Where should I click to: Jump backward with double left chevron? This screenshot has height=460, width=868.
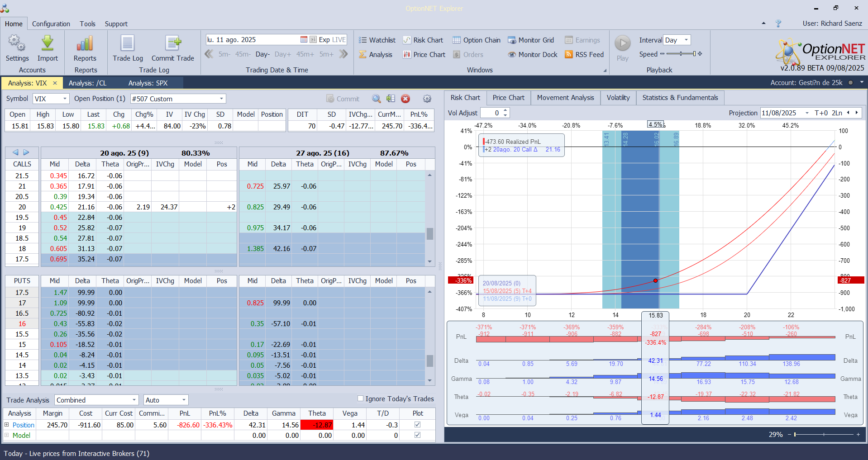[209, 54]
